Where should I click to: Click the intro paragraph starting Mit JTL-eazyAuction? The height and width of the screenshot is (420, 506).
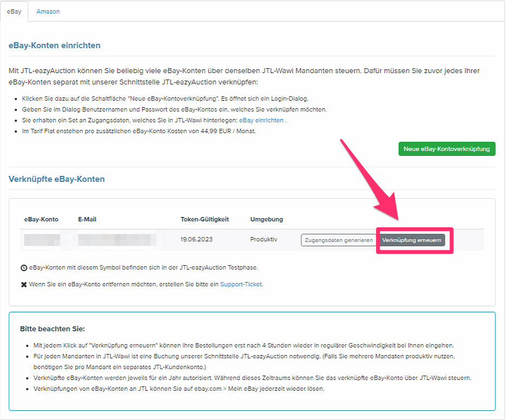point(244,76)
